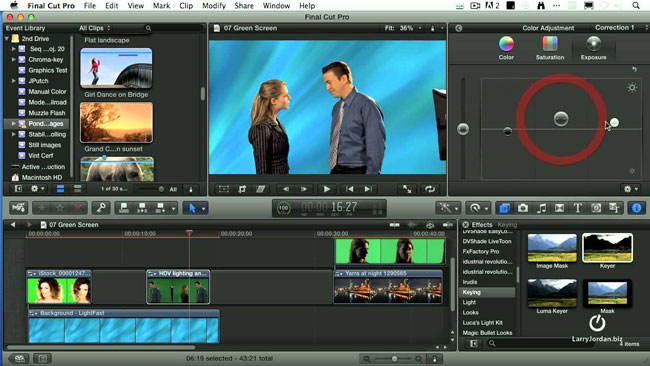The width and height of the screenshot is (650, 366).
Task: Toggle filmstrip view in Event Browser
Action: point(60,189)
